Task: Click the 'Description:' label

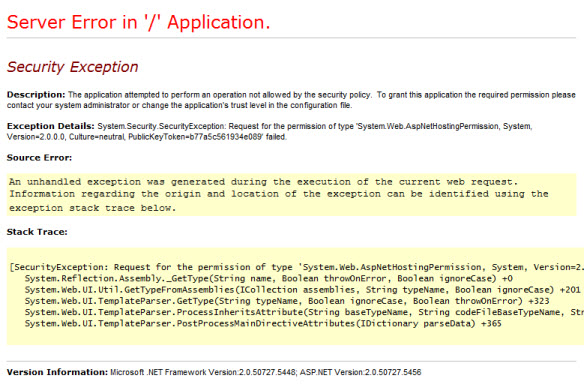Action: [36, 95]
